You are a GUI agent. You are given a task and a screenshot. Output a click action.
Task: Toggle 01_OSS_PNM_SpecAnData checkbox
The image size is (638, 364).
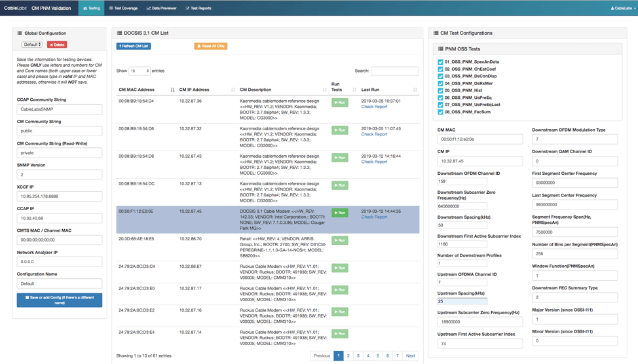click(x=440, y=62)
